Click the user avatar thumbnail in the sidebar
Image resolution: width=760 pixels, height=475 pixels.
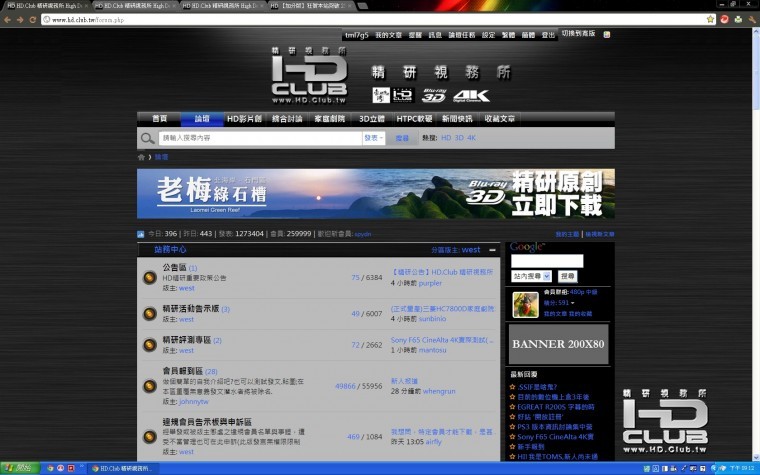click(x=525, y=304)
